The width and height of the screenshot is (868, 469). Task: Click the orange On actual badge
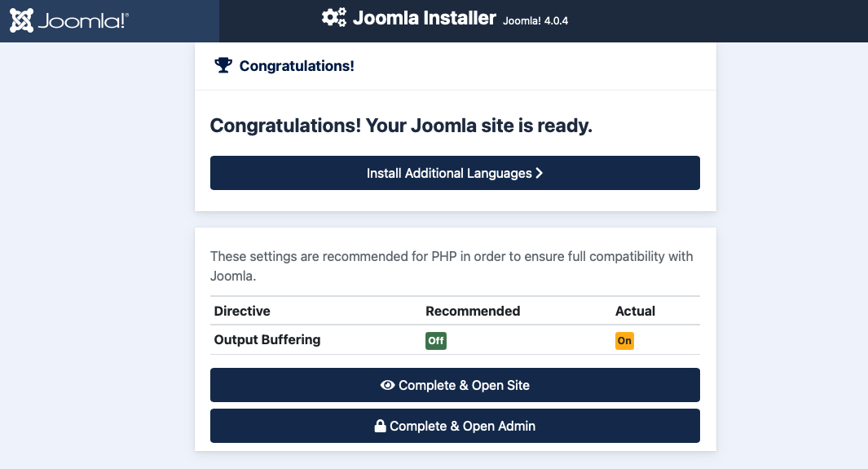pyautogui.click(x=624, y=341)
